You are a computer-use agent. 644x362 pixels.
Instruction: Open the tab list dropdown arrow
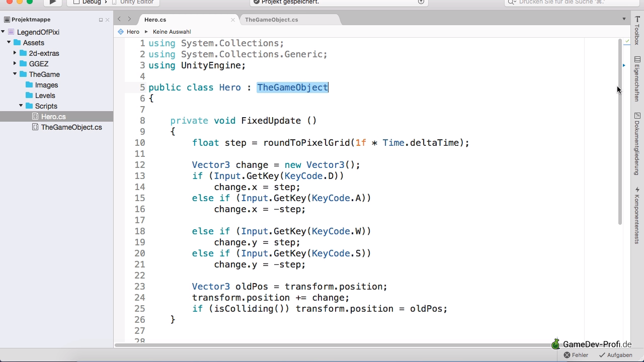point(624,19)
